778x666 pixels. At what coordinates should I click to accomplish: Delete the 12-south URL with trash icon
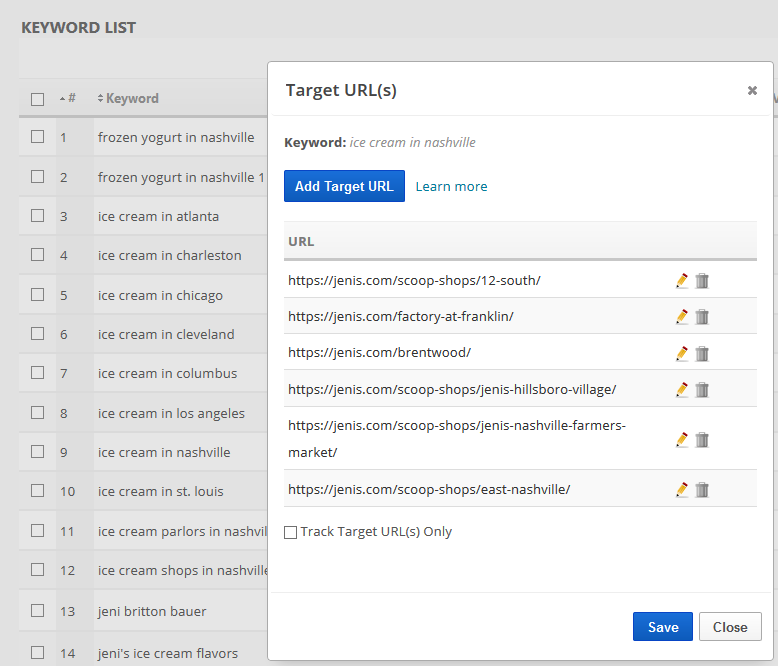702,281
